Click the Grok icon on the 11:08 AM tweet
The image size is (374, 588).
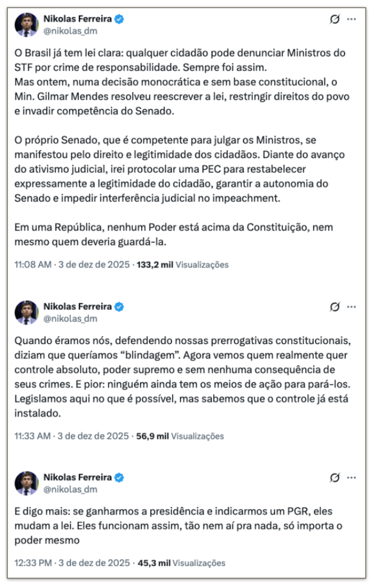click(x=335, y=20)
